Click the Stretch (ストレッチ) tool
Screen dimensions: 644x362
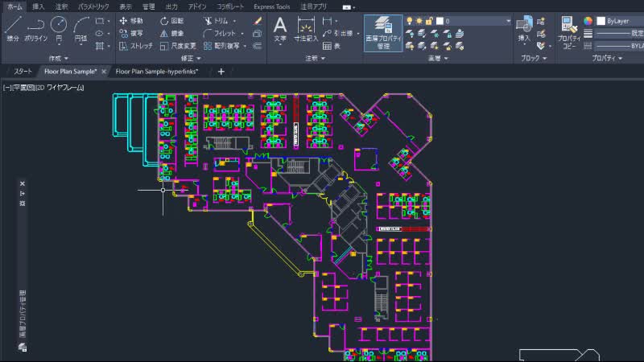(136, 46)
